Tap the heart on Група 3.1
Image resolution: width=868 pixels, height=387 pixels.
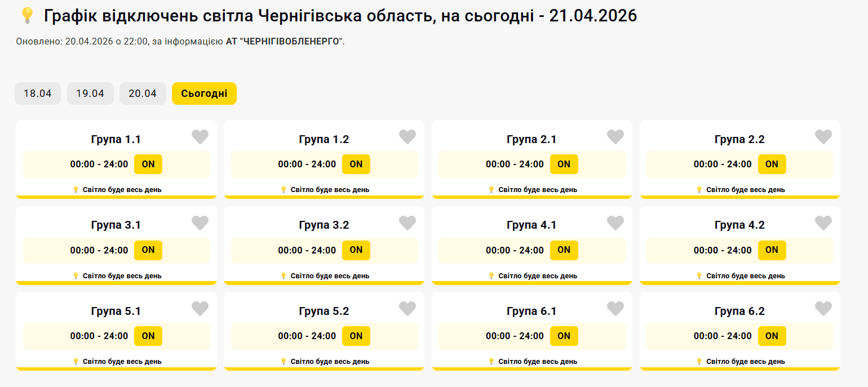200,223
